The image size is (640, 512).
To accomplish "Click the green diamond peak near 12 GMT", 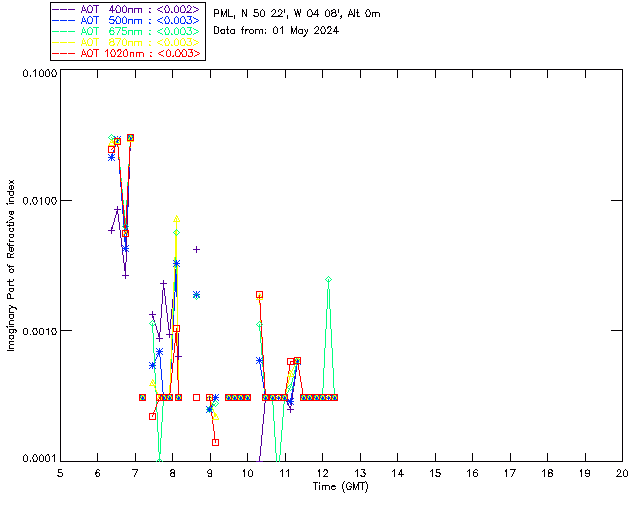I will coord(329,280).
